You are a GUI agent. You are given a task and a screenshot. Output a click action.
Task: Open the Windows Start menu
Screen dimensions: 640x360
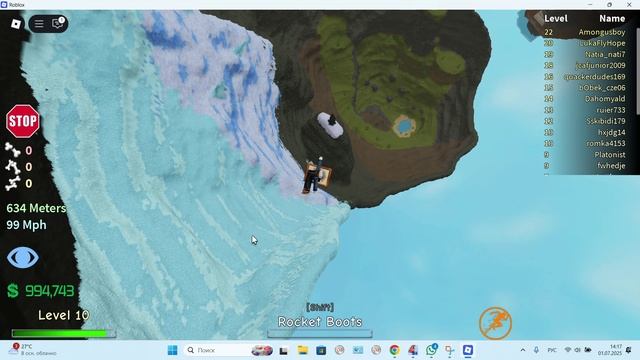coord(173,350)
